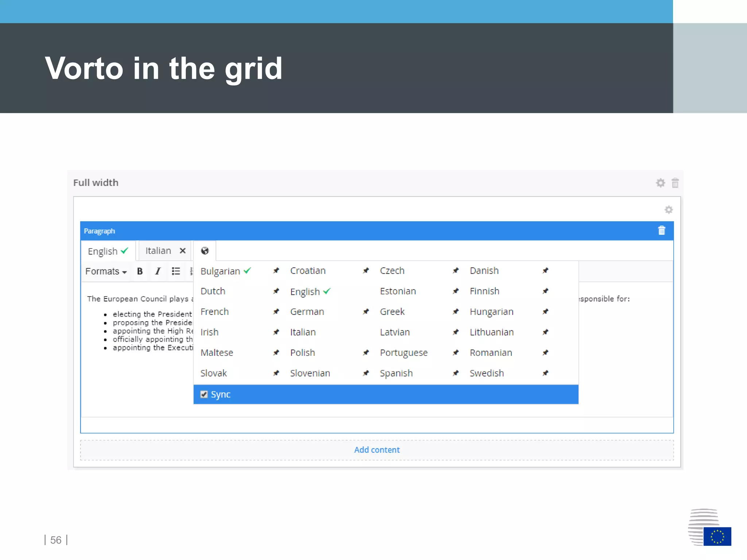Click the globe language picker icon
The image size is (747, 560).
tap(205, 251)
